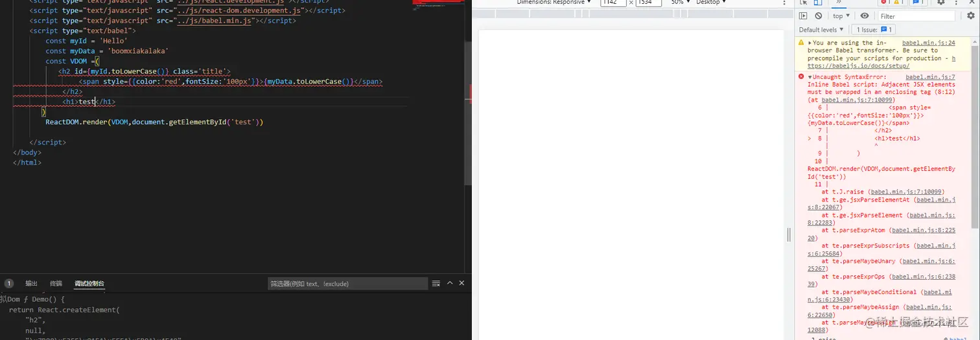Click closing '</html>' tag in editor
The height and width of the screenshot is (340, 980).
[27, 163]
